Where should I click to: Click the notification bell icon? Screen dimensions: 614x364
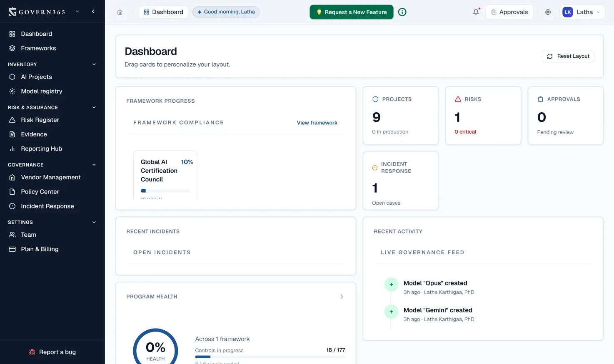pos(476,12)
